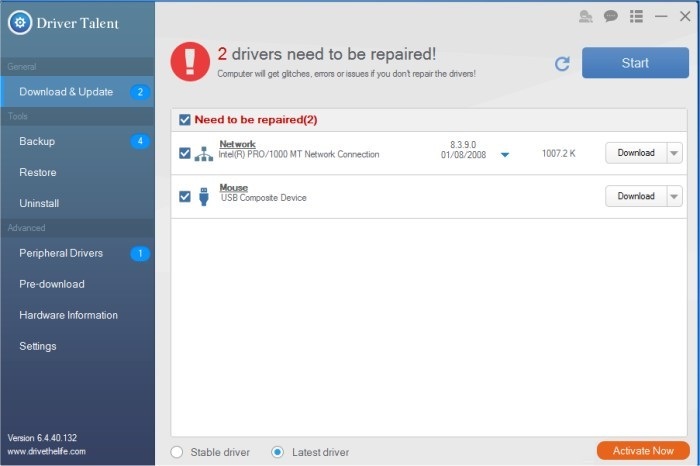Click the driver date '01/08/2008'
Image resolution: width=700 pixels, height=466 pixels.
click(463, 155)
